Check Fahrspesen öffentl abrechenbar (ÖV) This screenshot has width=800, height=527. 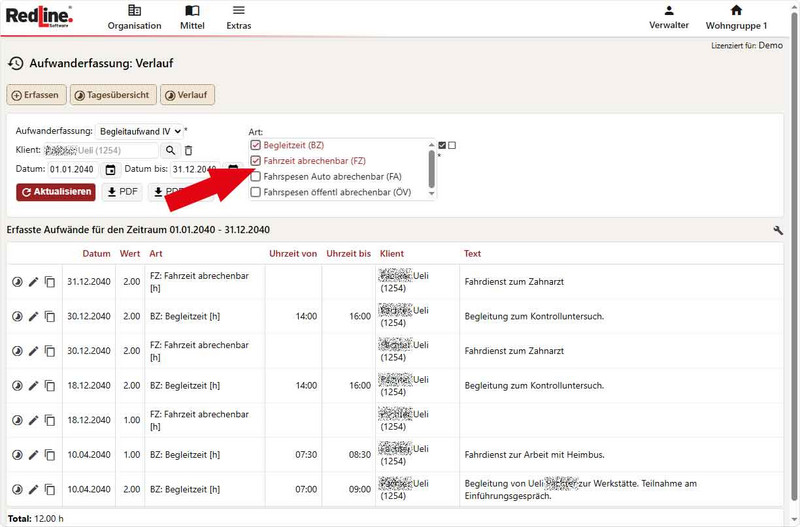256,191
